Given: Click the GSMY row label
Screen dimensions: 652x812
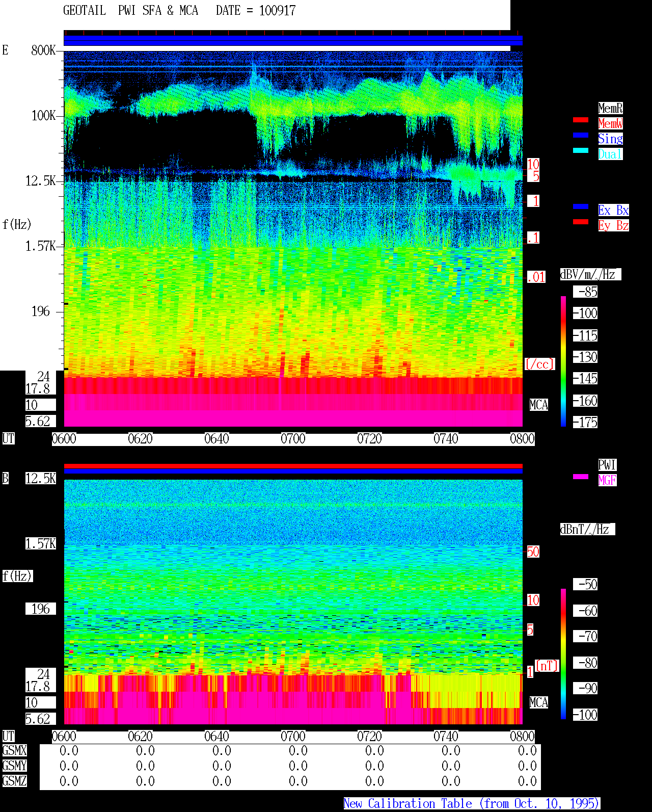Looking at the screenshot, I should [x=14, y=766].
